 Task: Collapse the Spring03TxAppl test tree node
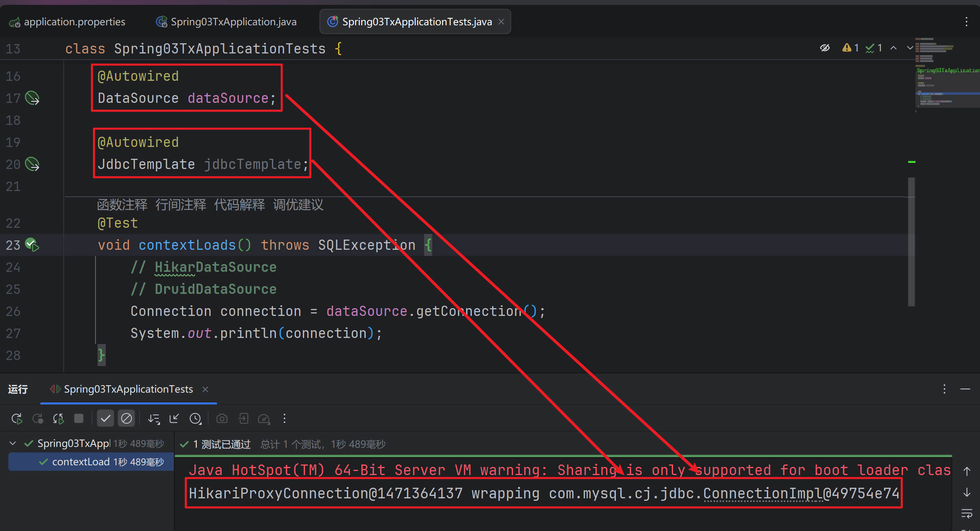pyautogui.click(x=13, y=443)
